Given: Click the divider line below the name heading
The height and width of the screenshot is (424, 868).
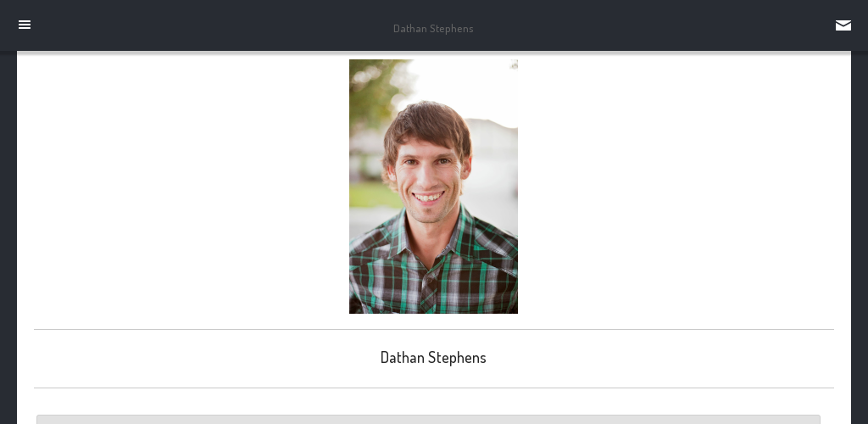Looking at the screenshot, I should (434, 388).
